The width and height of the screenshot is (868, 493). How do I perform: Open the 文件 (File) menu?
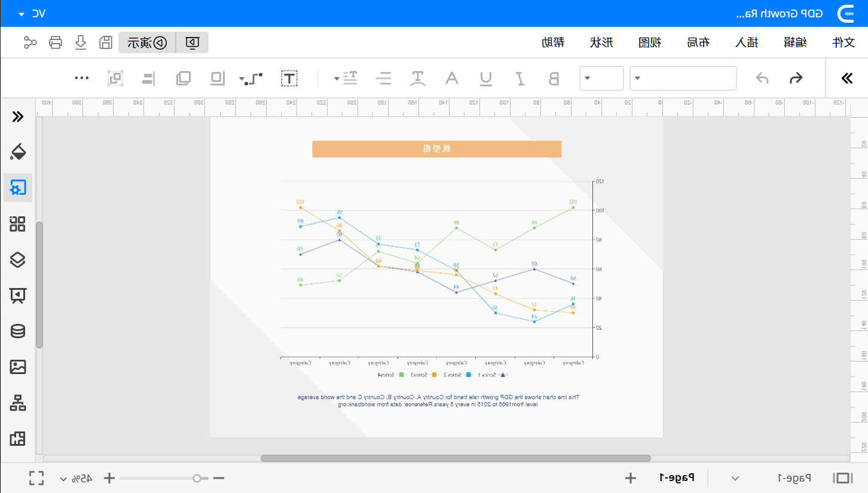click(x=844, y=42)
